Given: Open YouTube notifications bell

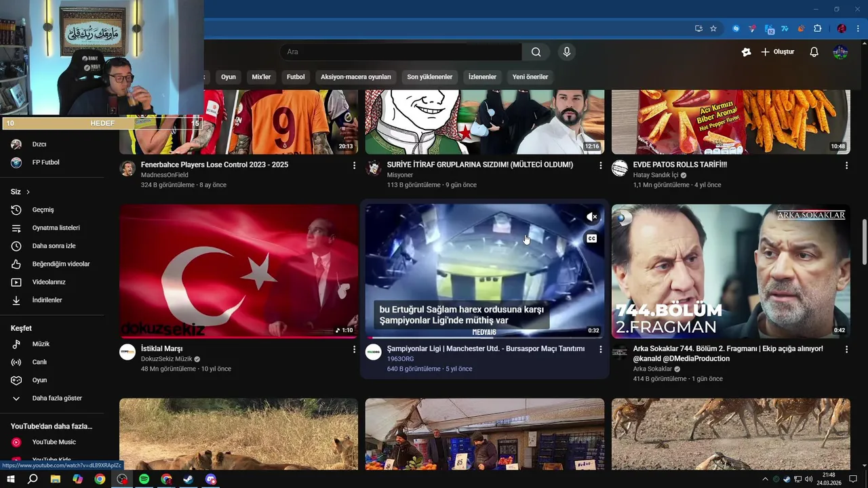Looking at the screenshot, I should tap(814, 52).
